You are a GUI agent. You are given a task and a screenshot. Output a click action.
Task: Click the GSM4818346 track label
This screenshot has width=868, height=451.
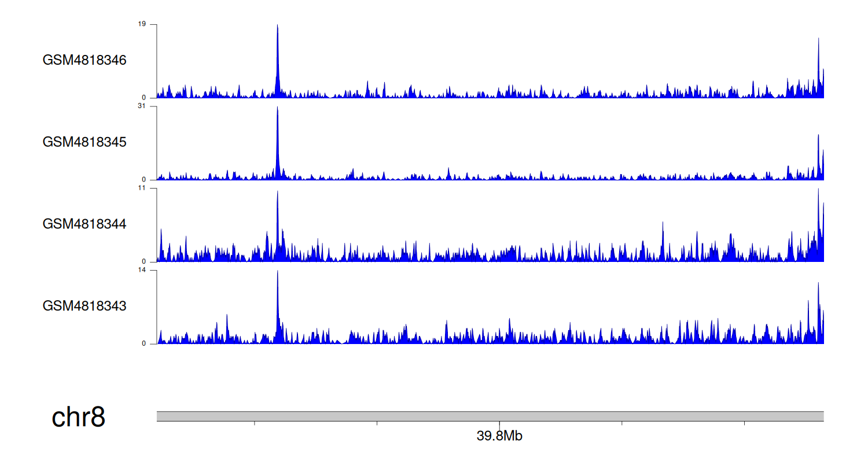pos(84,60)
